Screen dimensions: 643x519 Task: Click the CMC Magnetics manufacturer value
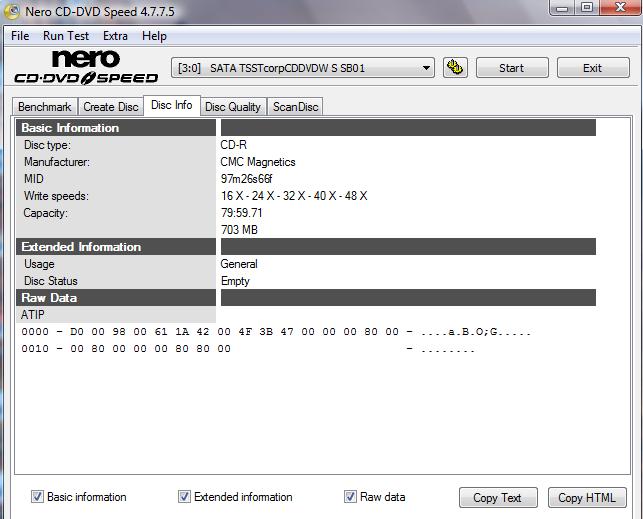tap(258, 162)
